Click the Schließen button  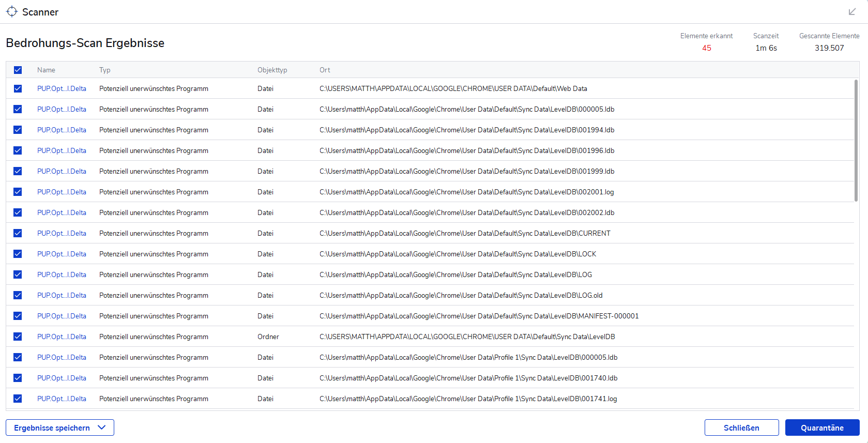[x=741, y=427]
